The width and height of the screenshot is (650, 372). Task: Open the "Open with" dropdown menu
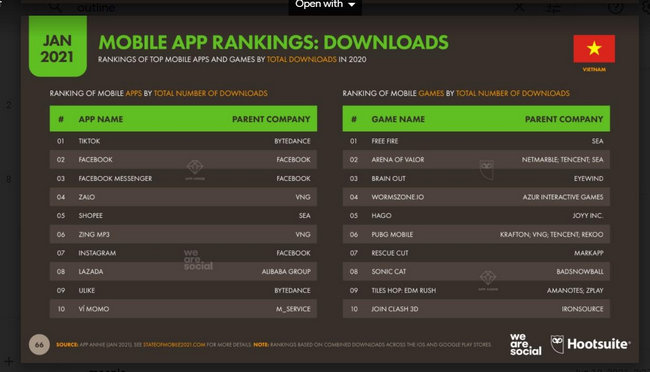(325, 5)
